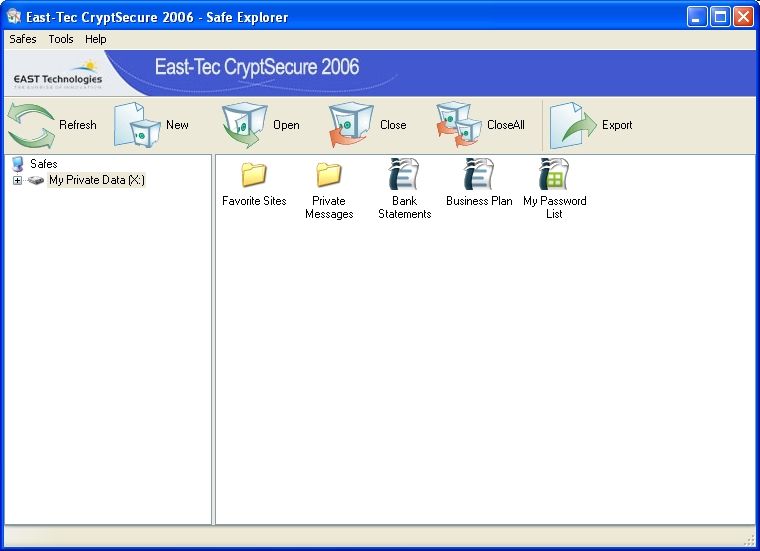Expand the My Private Data tree node
Image resolution: width=760 pixels, height=551 pixels.
tap(17, 180)
